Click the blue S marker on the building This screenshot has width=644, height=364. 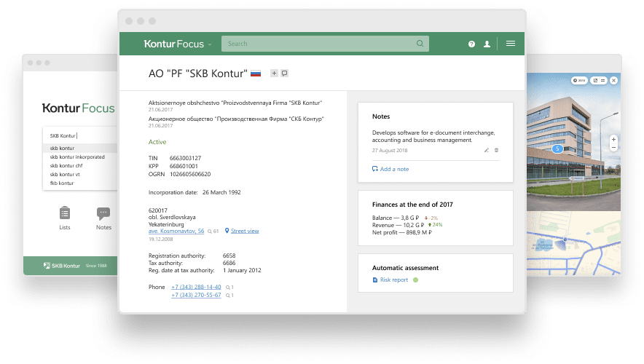[557, 149]
